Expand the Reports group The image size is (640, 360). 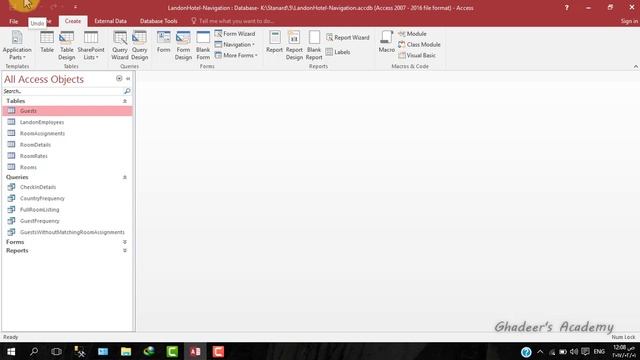(x=125, y=251)
